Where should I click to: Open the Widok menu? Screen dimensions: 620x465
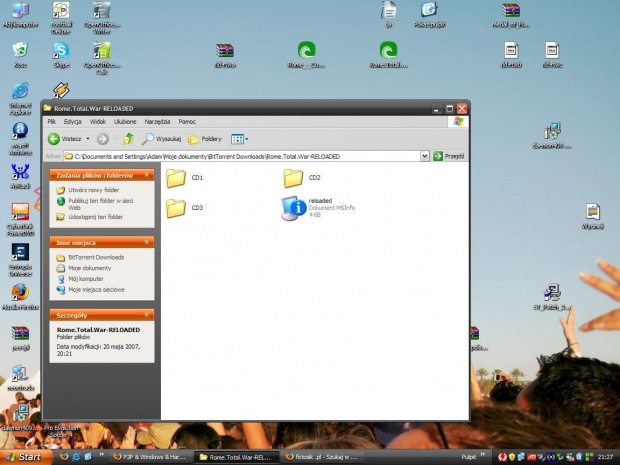[x=98, y=122]
